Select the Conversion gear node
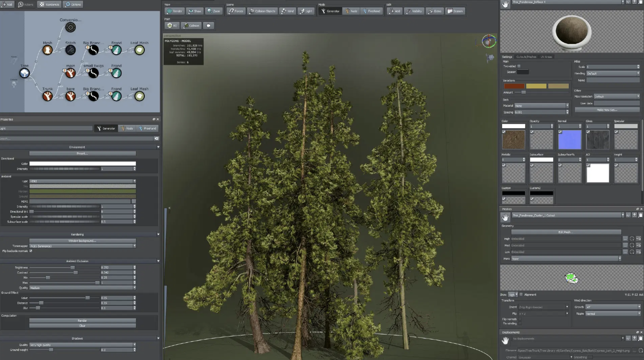This screenshot has width=644, height=360. click(x=70, y=27)
